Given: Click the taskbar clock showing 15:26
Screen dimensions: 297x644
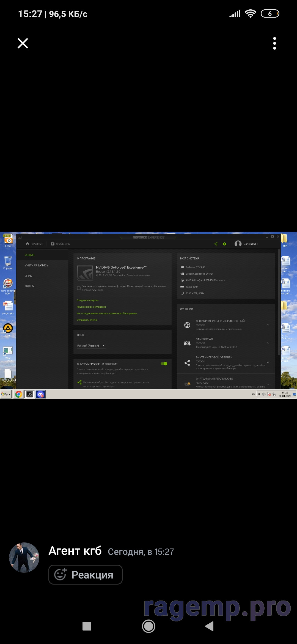Looking at the screenshot, I should (285, 394).
